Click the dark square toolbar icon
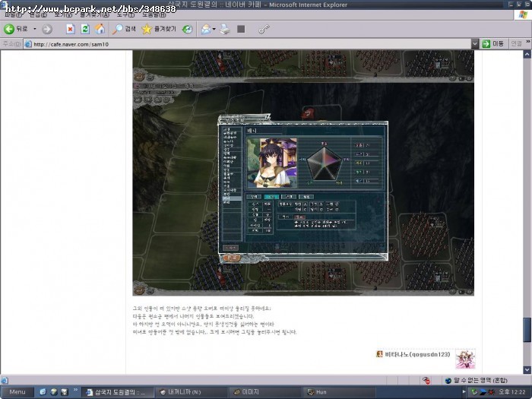This screenshot has height=399, width=532. 241,29
